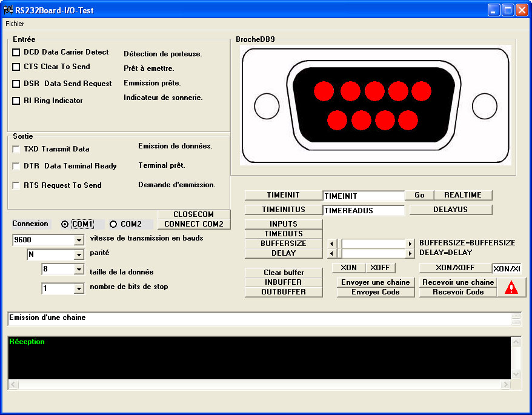Click the TIMEINIT button

coord(284,195)
